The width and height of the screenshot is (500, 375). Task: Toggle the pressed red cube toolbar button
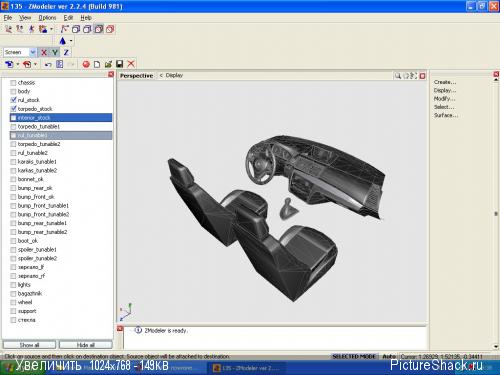click(x=99, y=29)
